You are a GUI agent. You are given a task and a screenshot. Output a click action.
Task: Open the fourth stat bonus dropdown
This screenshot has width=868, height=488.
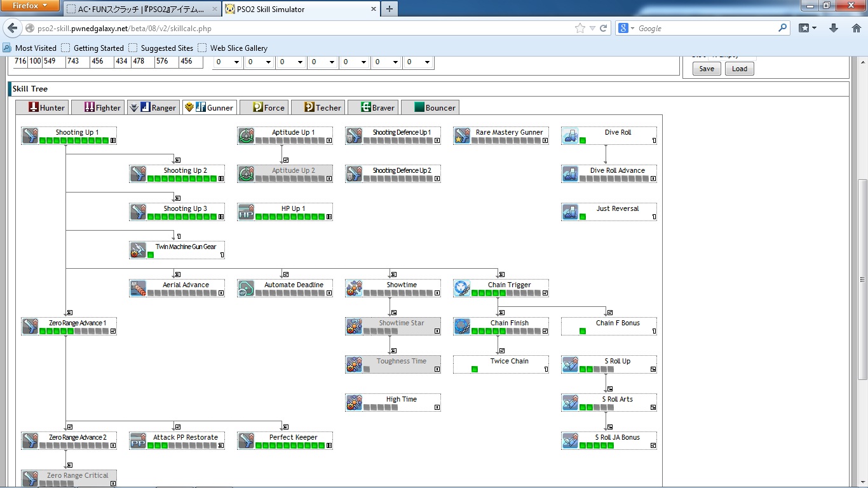click(x=323, y=62)
